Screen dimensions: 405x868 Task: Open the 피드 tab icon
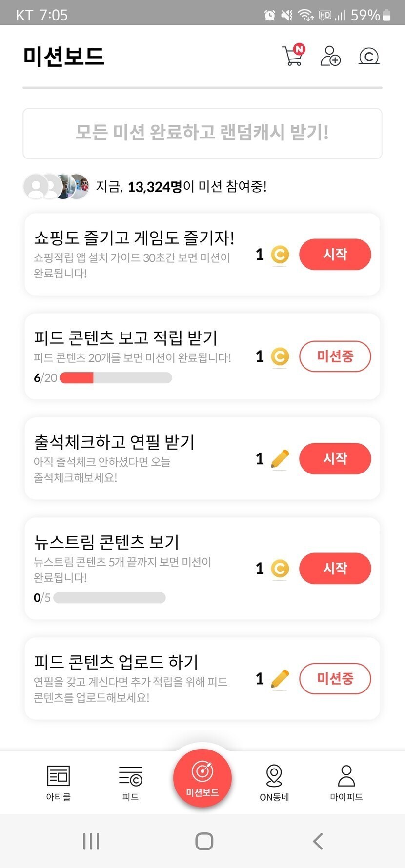pos(130,776)
